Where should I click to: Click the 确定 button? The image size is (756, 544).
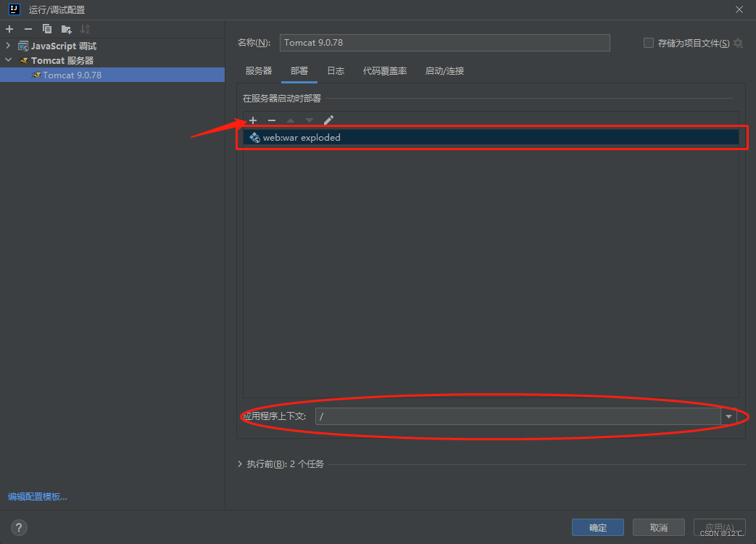coord(598,527)
